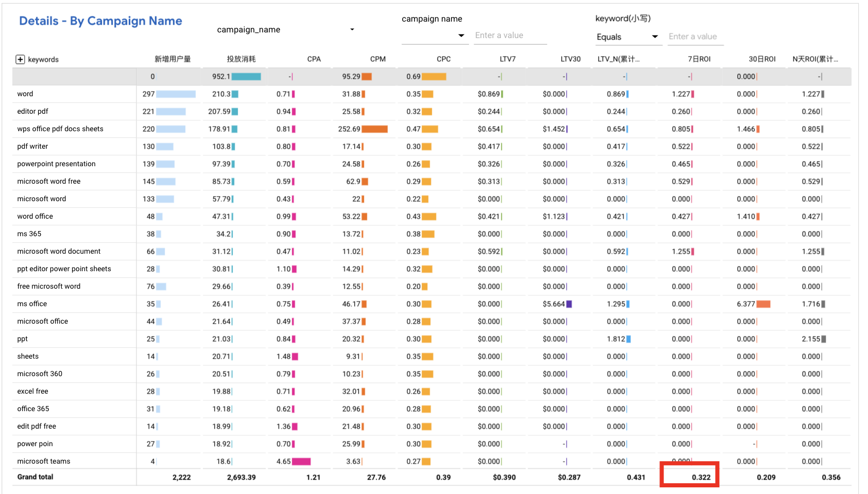Select the 'free microsoft word' keyword
868x494 pixels.
click(x=49, y=286)
